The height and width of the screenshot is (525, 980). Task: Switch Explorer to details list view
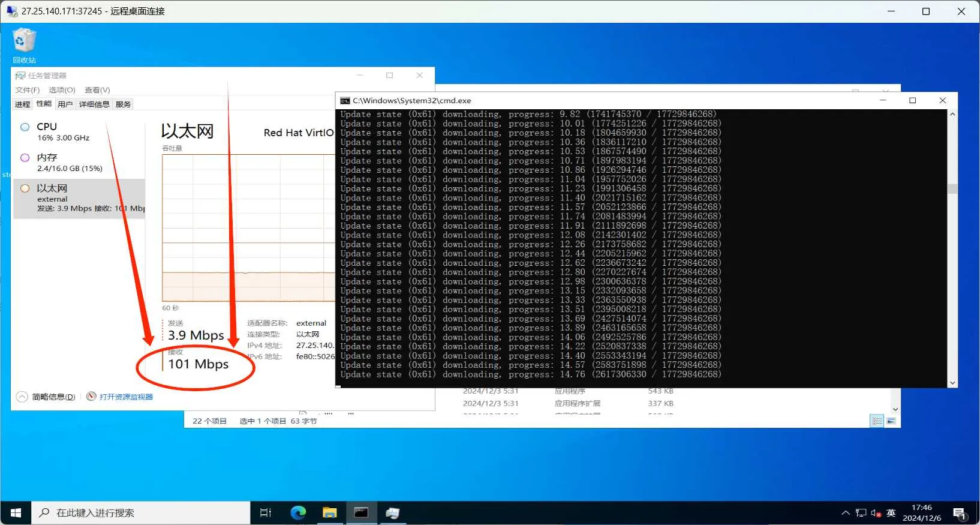click(877, 421)
